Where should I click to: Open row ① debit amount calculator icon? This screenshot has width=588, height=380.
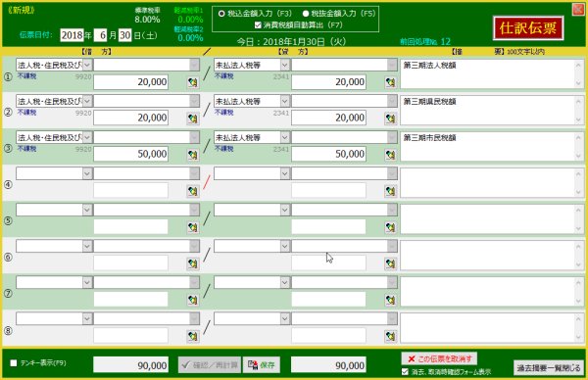pos(193,82)
